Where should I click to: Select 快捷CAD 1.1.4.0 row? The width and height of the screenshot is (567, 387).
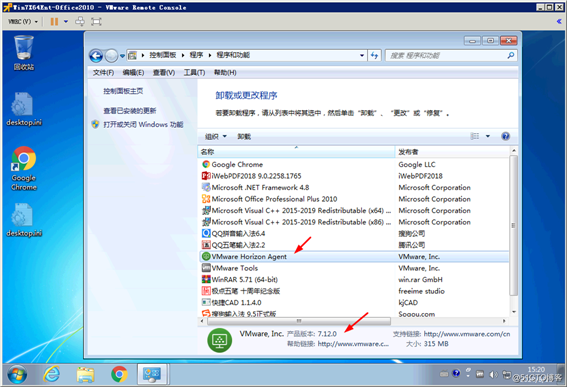point(354,302)
